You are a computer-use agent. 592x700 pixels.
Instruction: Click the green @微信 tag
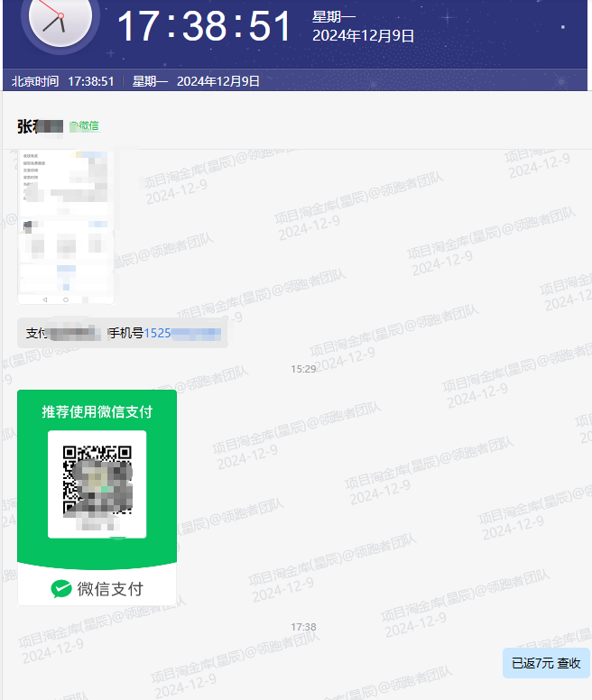tap(84, 126)
